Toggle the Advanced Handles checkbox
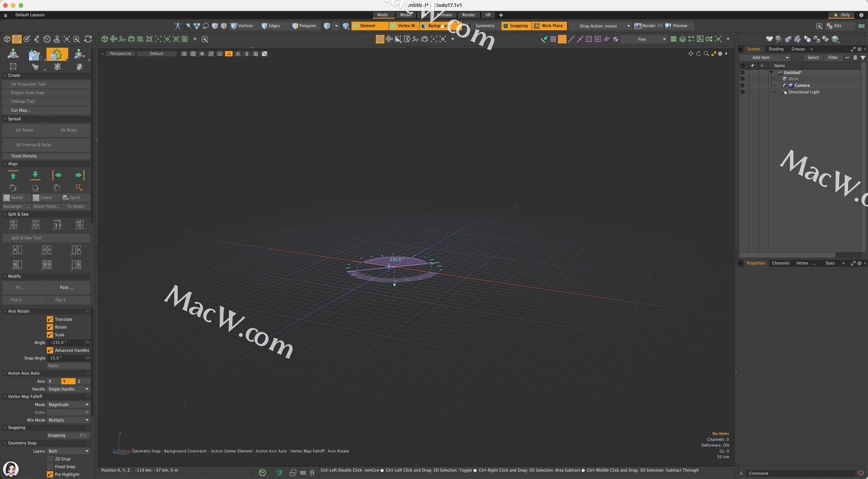The height and width of the screenshot is (479, 868). pos(50,350)
